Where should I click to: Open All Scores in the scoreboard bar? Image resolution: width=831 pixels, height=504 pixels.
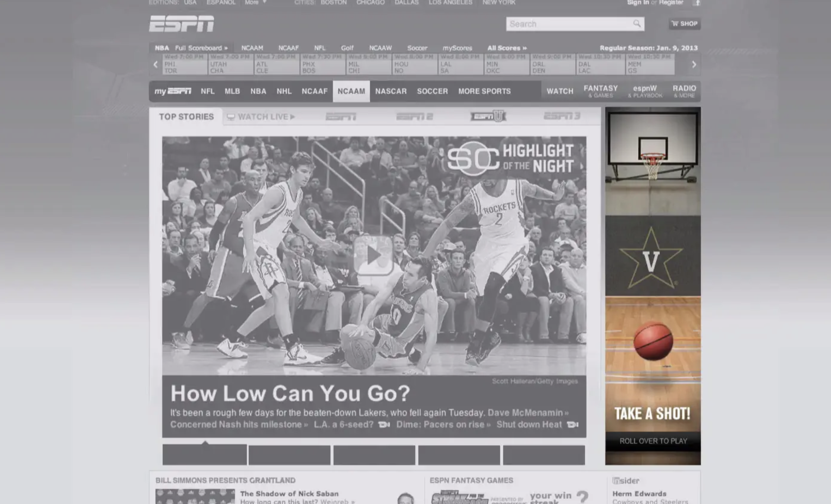507,48
